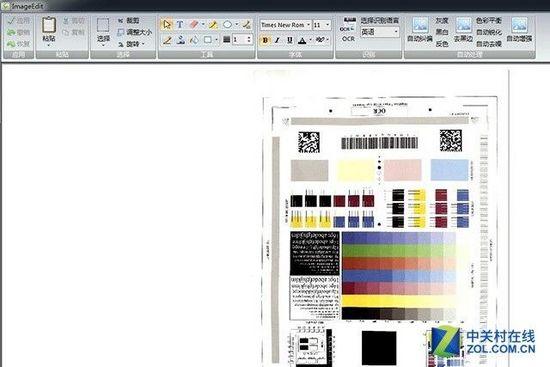Open the 选择 selection menu
Image resolution: width=550 pixels, height=367 pixels.
coord(103,32)
